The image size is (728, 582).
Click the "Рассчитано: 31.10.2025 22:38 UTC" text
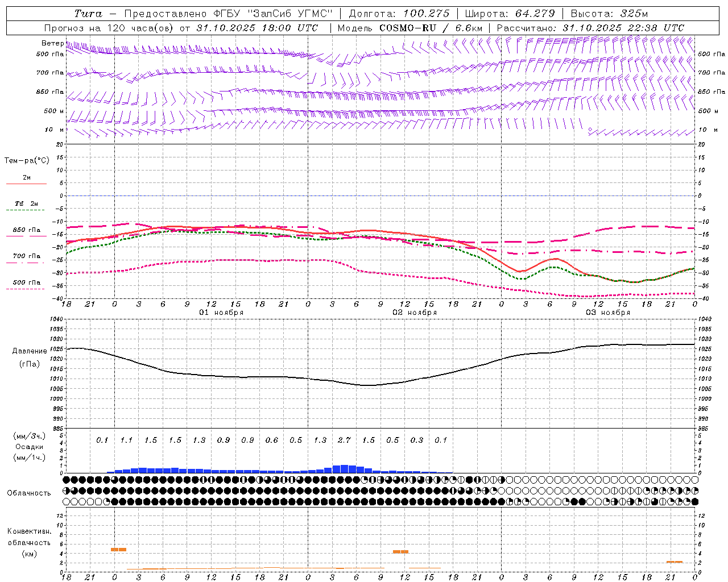[590, 28]
